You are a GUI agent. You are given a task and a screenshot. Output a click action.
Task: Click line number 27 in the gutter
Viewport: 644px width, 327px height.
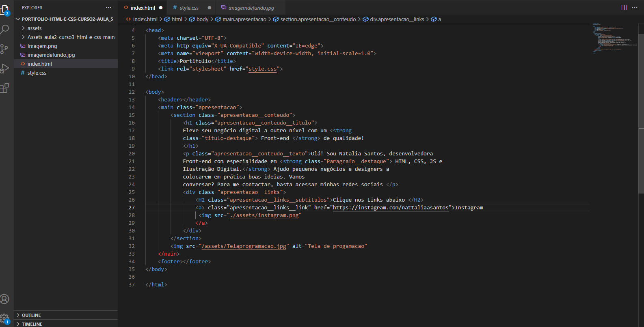click(x=132, y=207)
